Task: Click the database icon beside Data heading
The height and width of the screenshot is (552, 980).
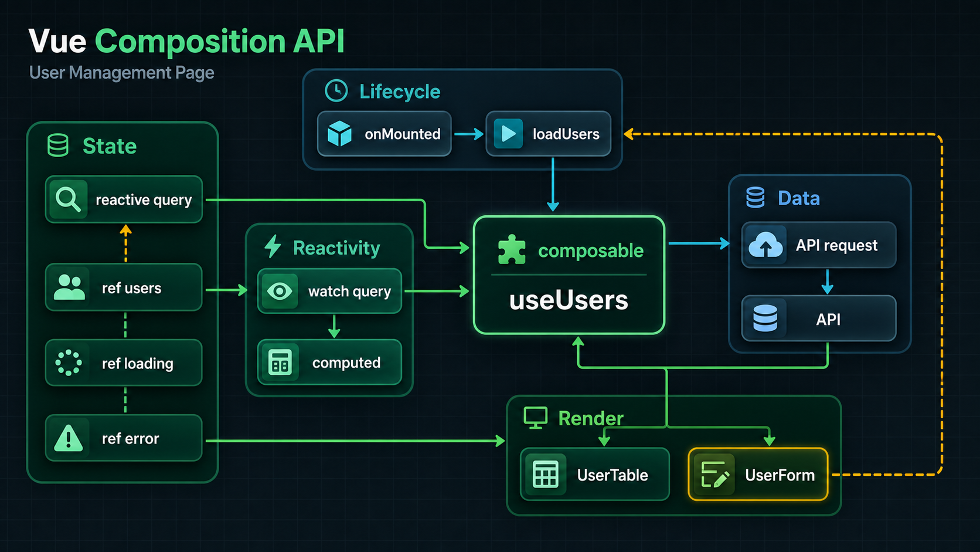Action: click(x=756, y=198)
